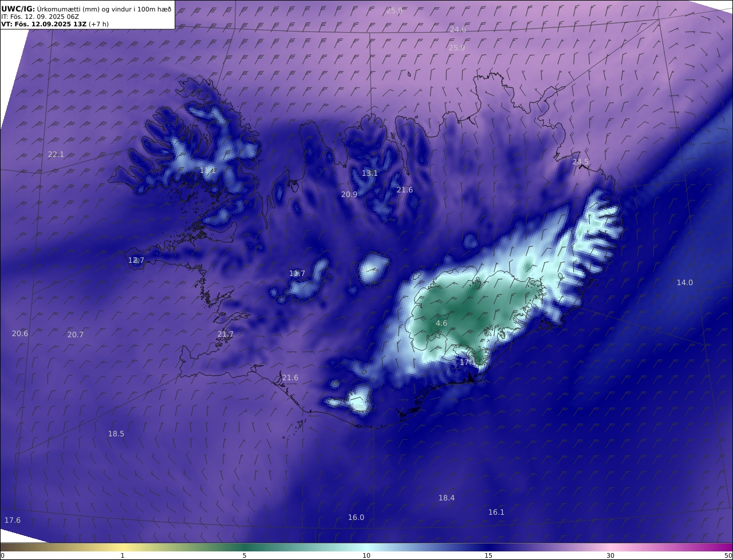Click the 17.6 value label
733x560 pixels.
pos(13,520)
